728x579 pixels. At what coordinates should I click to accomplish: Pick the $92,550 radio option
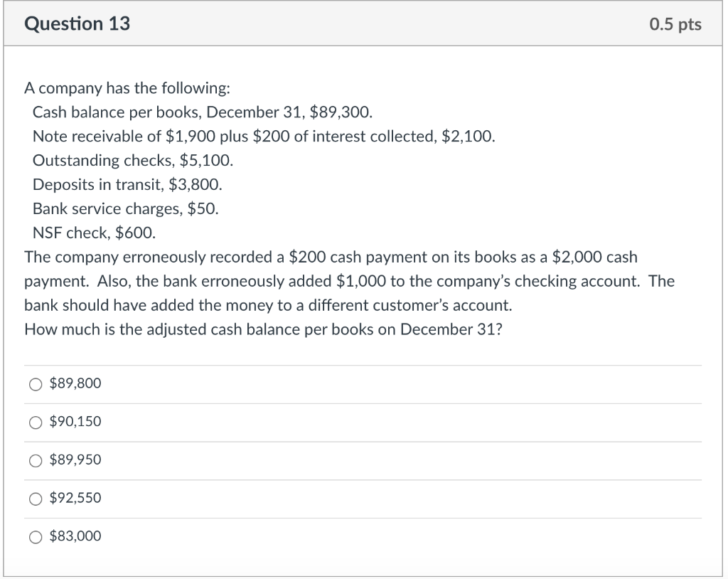coord(36,499)
